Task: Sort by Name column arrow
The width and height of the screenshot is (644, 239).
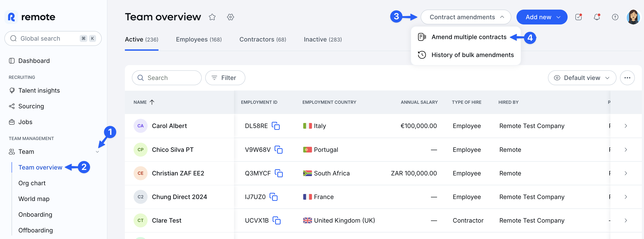Action: click(x=152, y=102)
